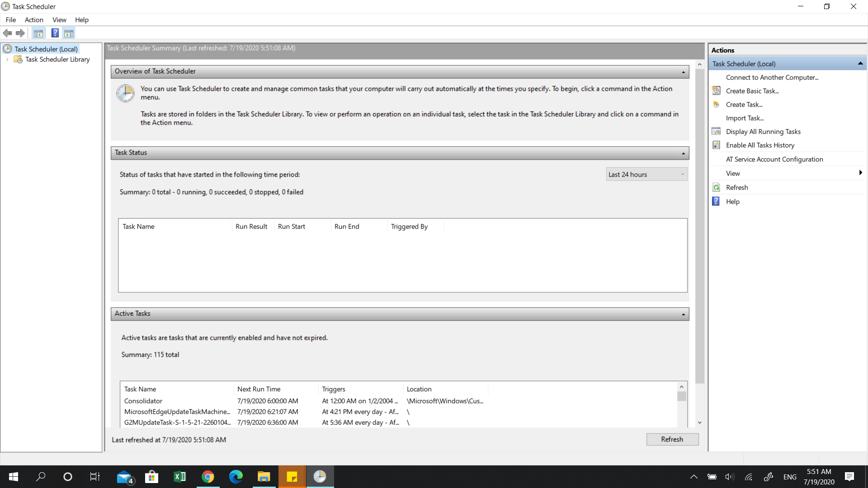Click the blue help toolbar icon

[x=55, y=33]
